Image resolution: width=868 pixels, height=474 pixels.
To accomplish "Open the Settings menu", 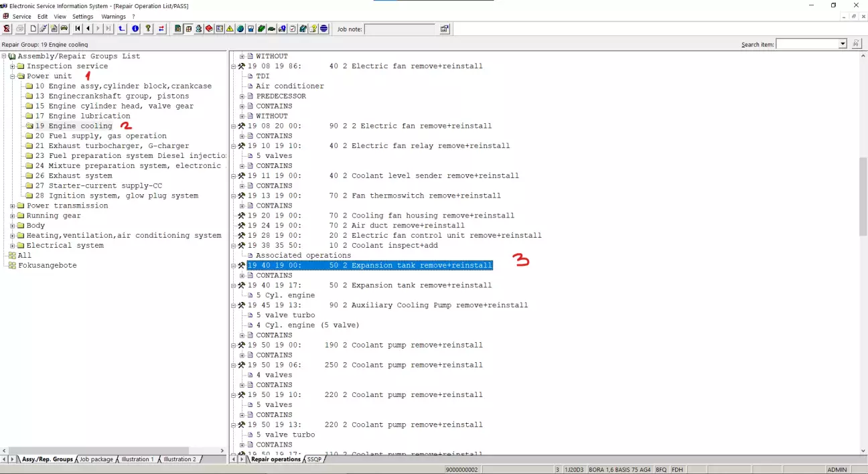I will 83,16.
